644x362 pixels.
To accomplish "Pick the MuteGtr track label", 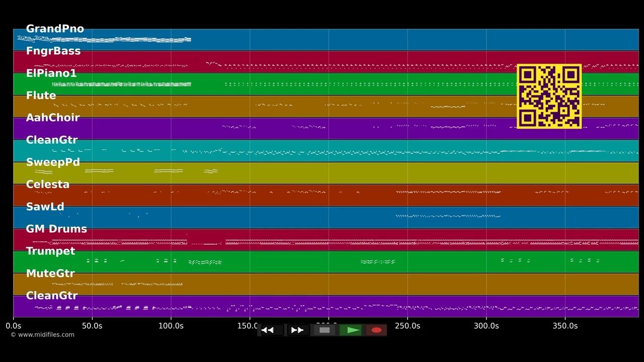I will [x=50, y=274].
